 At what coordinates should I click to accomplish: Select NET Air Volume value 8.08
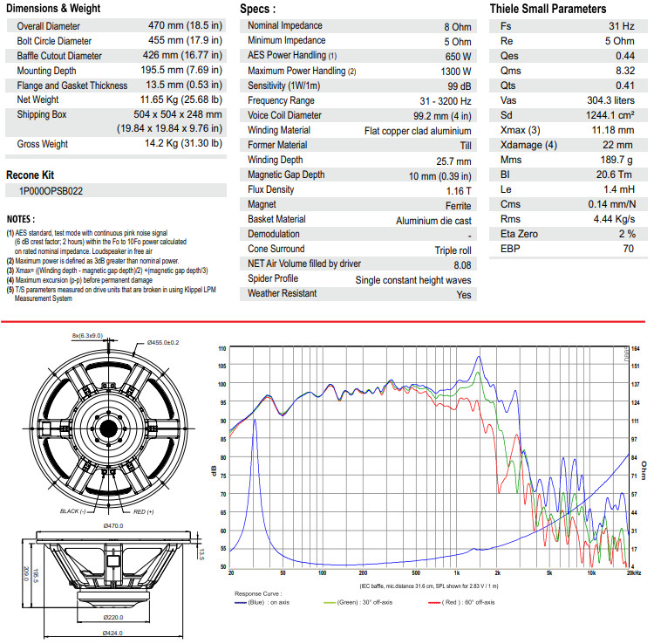462,265
